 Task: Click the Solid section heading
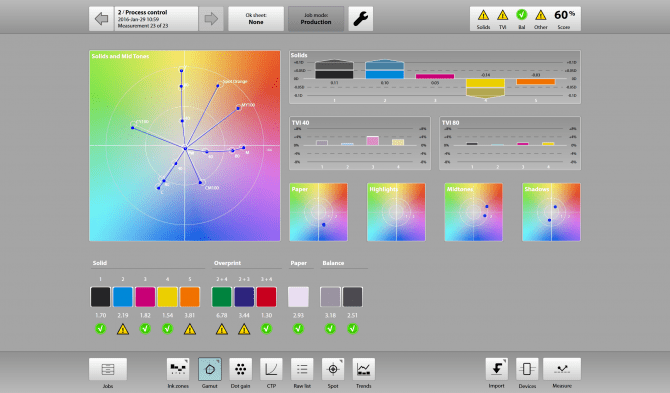click(100, 263)
